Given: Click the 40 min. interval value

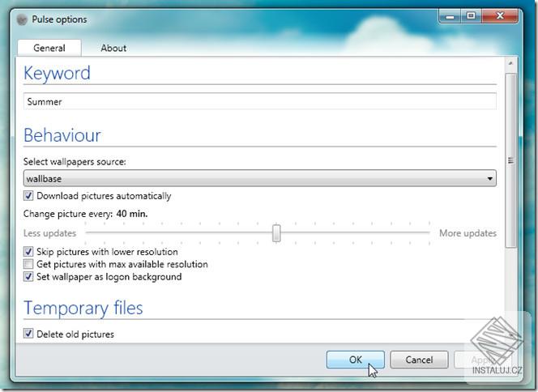Looking at the screenshot, I should coord(132,214).
